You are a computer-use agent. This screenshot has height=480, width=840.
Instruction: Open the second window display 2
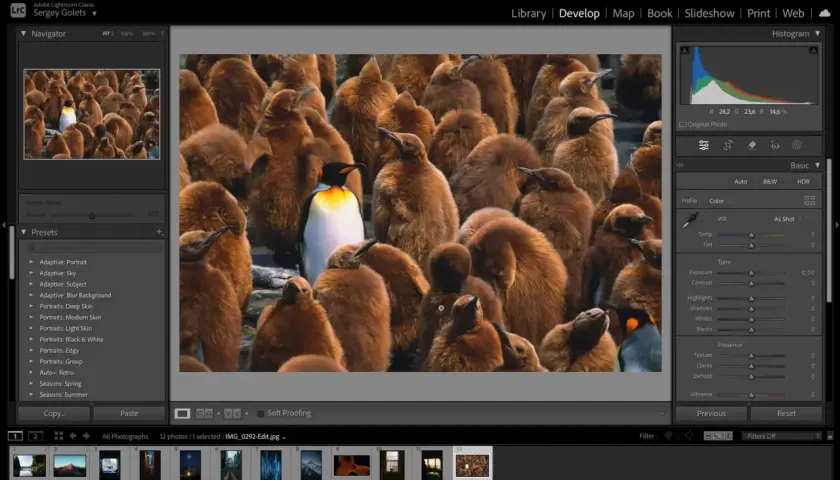[35, 436]
